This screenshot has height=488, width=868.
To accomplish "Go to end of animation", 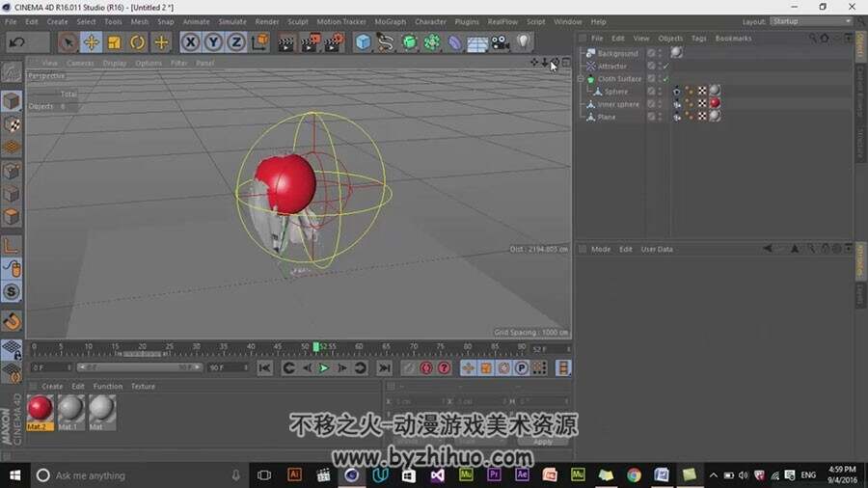I will tap(384, 368).
